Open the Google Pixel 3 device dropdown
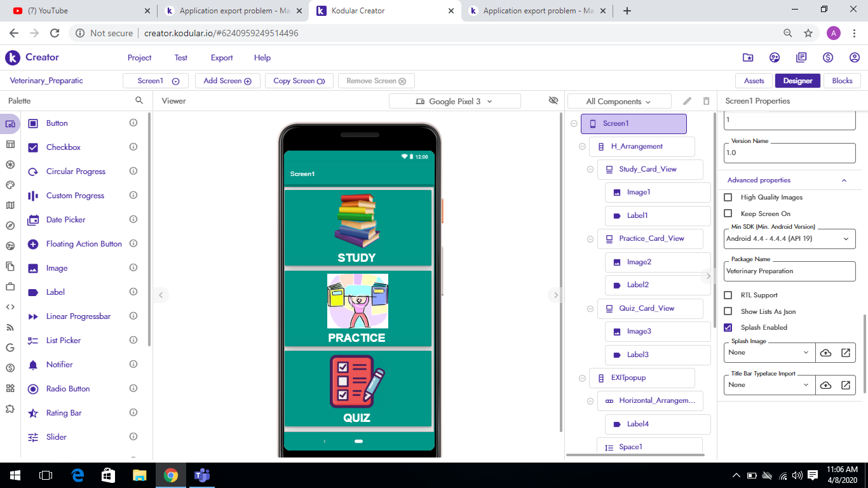Image resolution: width=868 pixels, height=488 pixels. click(x=454, y=101)
